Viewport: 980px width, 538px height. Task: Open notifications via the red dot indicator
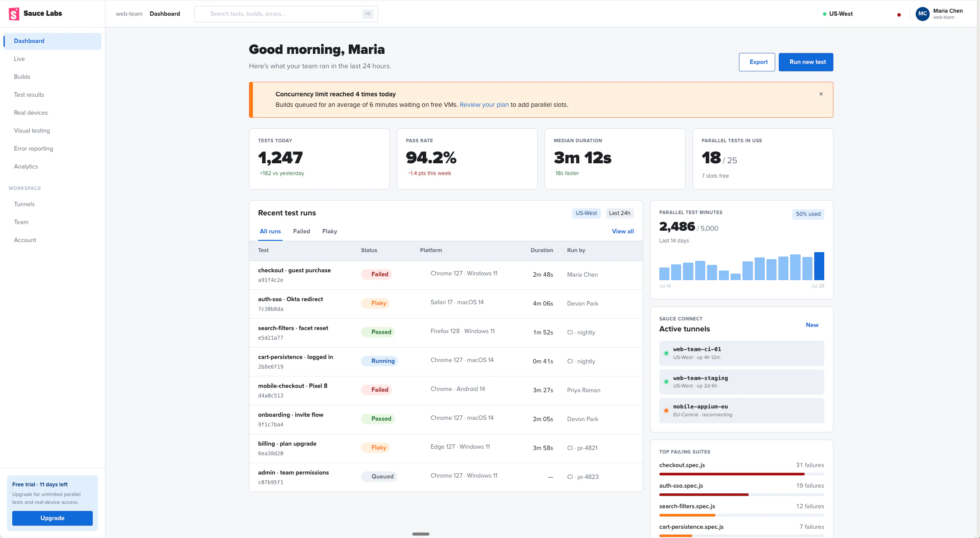[x=899, y=15]
